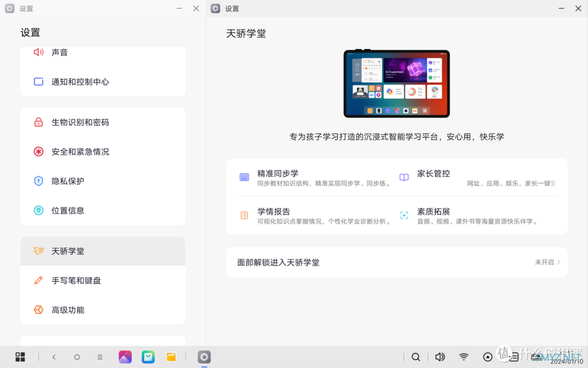Select the 通知和控制中心 icon
Image resolution: width=588 pixels, height=368 pixels.
39,81
